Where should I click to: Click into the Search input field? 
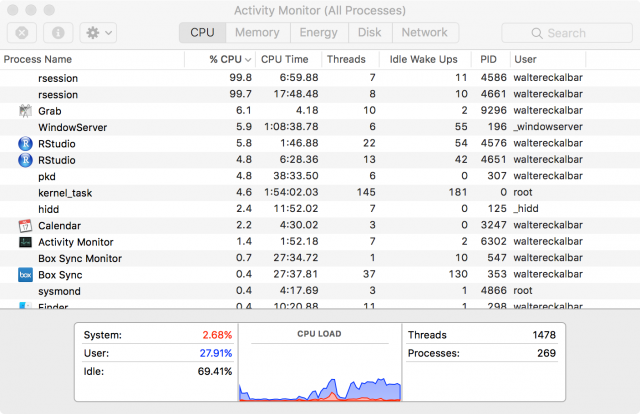coord(567,33)
